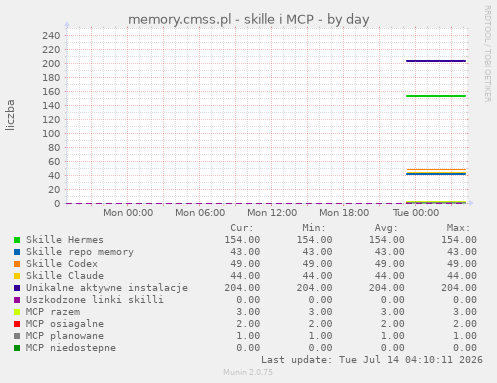Click the 'Max:' column header
The image size is (497, 383).
458,228
